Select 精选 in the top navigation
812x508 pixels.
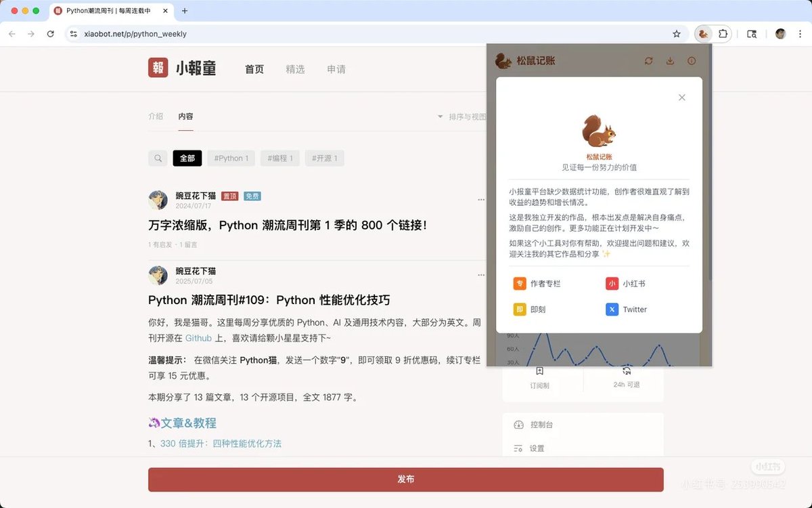point(295,68)
